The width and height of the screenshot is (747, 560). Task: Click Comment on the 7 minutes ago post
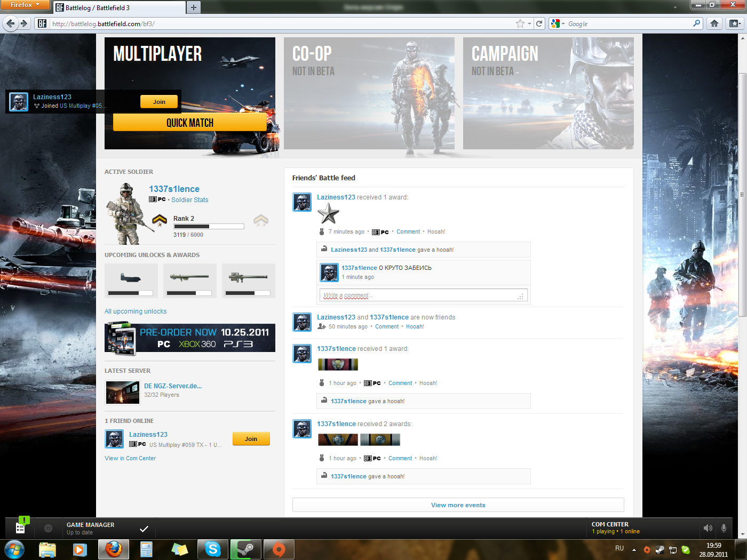[x=408, y=231]
